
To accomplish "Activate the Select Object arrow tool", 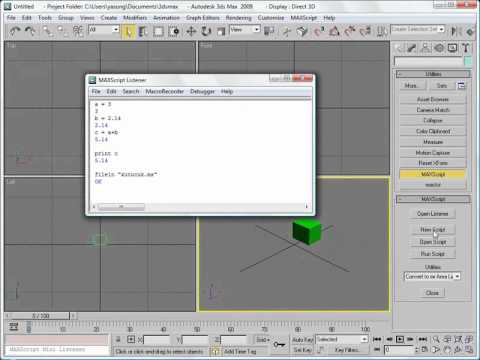I will pyautogui.click(x=128, y=31).
